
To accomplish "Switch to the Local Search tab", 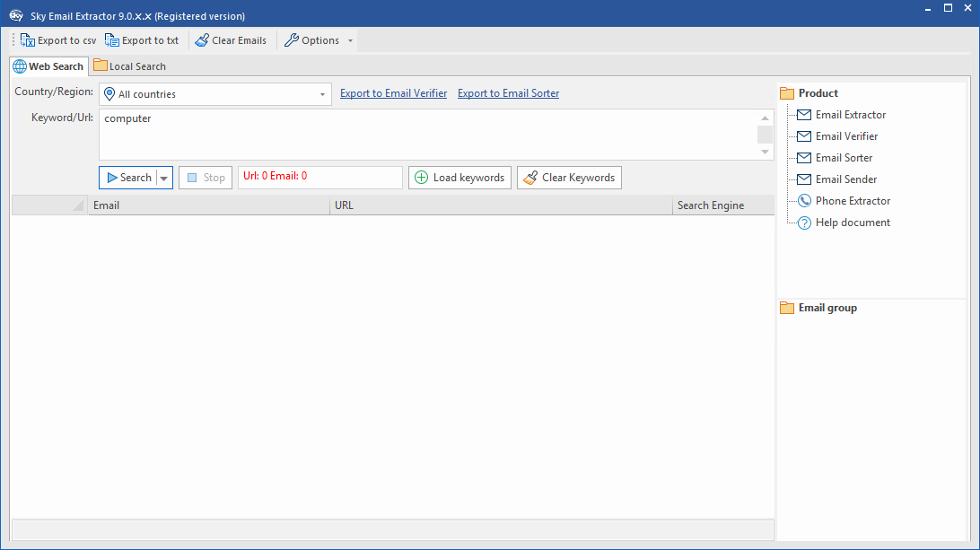I will 130,66.
